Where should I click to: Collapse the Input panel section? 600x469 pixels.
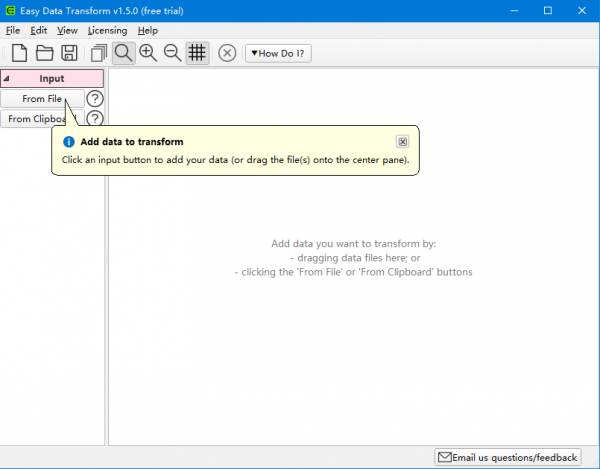52,78
